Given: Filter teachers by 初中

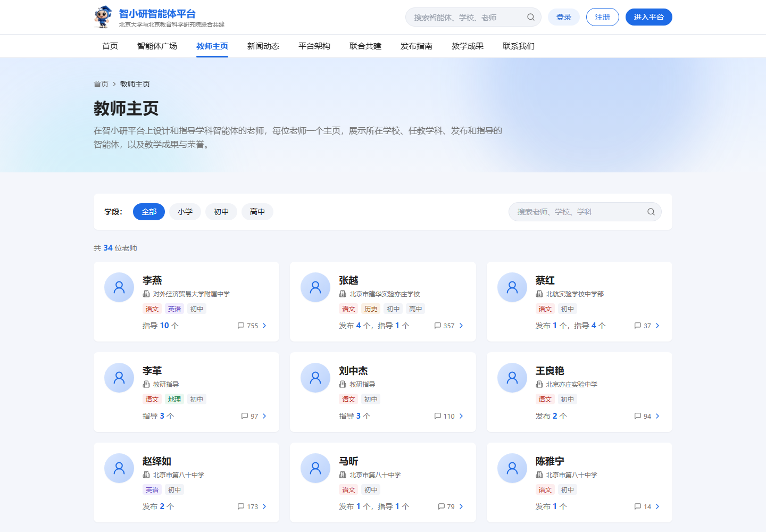Looking at the screenshot, I should coord(221,212).
